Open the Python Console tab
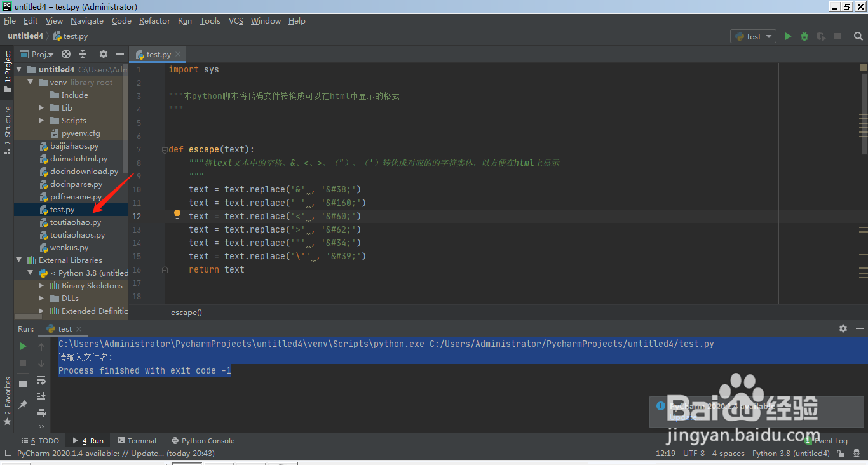The height and width of the screenshot is (465, 868). pos(203,441)
